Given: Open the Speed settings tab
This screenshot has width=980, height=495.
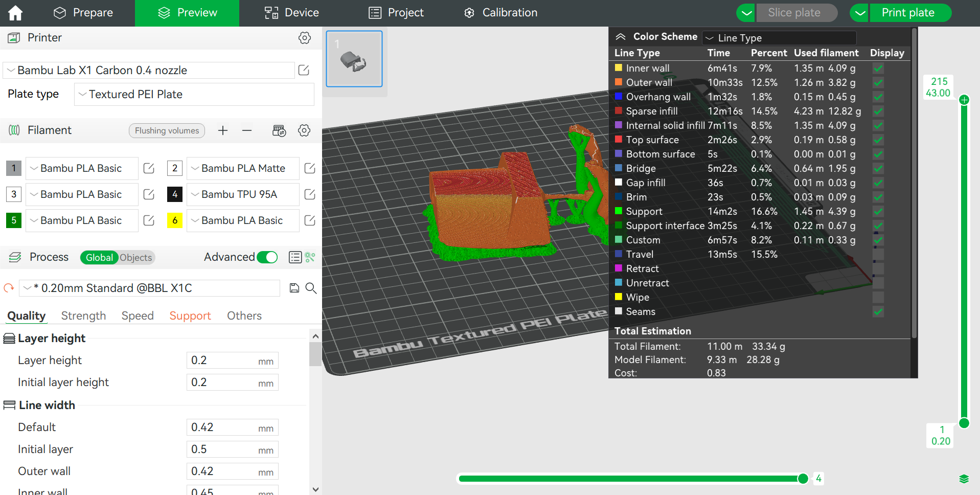Looking at the screenshot, I should point(138,316).
